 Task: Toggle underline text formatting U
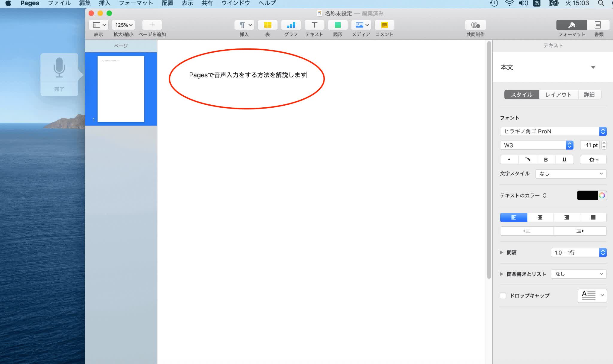[x=564, y=159]
